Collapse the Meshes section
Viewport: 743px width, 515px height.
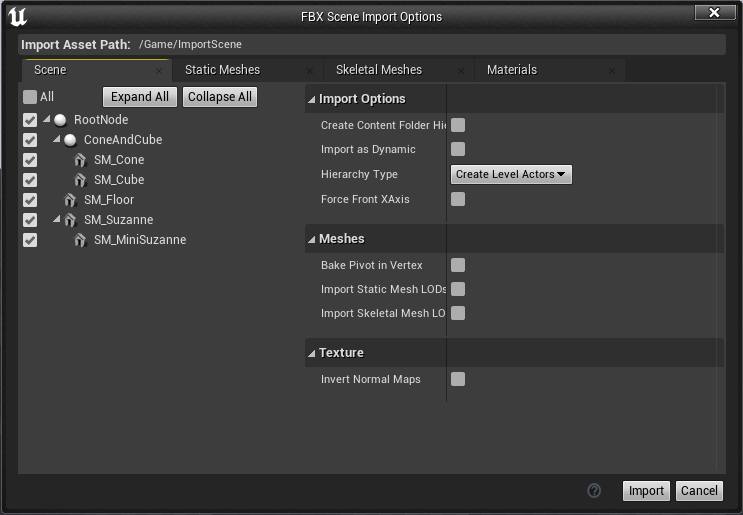[x=311, y=239]
